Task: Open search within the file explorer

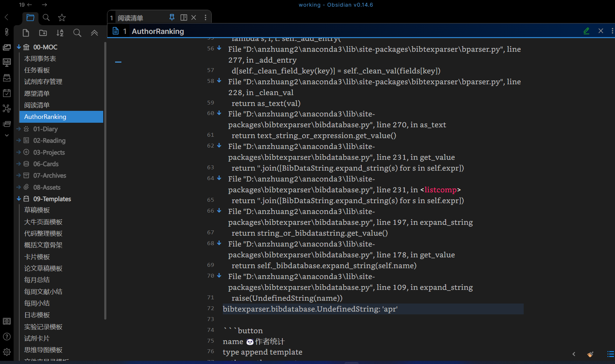Action: click(x=77, y=33)
